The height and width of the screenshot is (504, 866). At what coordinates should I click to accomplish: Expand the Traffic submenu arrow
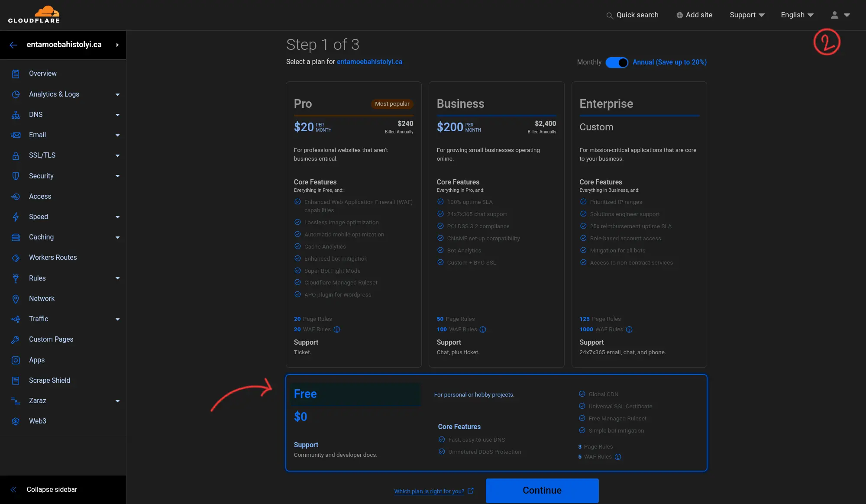117,319
